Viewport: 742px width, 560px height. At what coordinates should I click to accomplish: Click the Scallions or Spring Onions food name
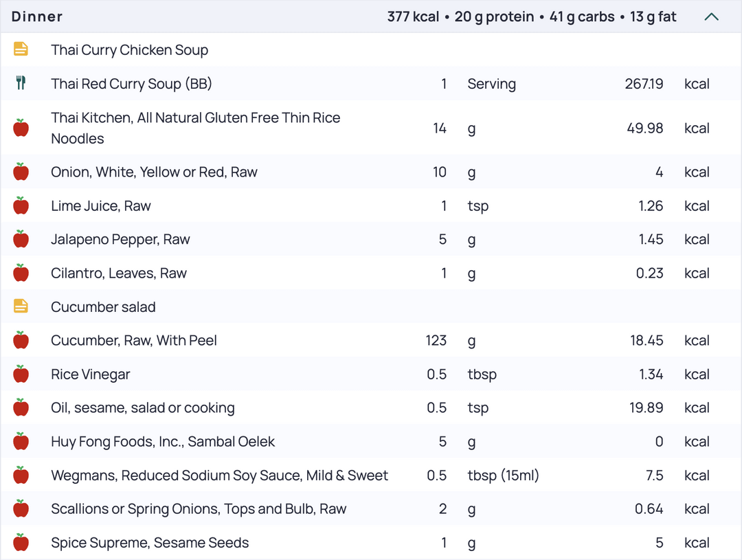click(x=199, y=509)
